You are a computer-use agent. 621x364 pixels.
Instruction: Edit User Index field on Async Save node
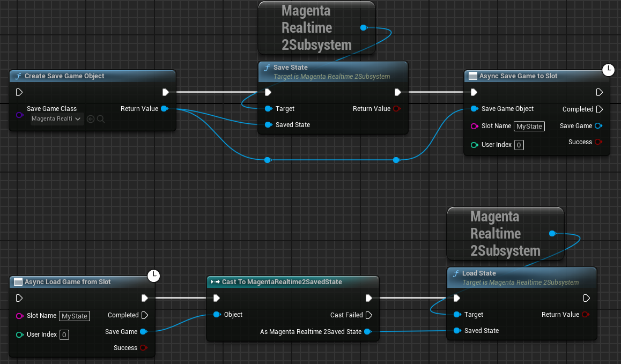(x=519, y=145)
